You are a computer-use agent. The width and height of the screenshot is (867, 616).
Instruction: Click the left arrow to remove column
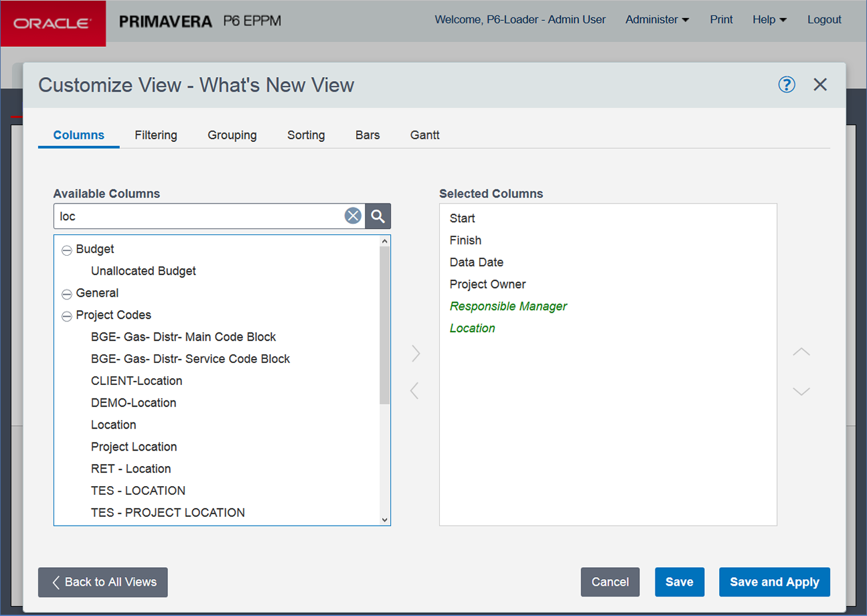click(x=414, y=390)
